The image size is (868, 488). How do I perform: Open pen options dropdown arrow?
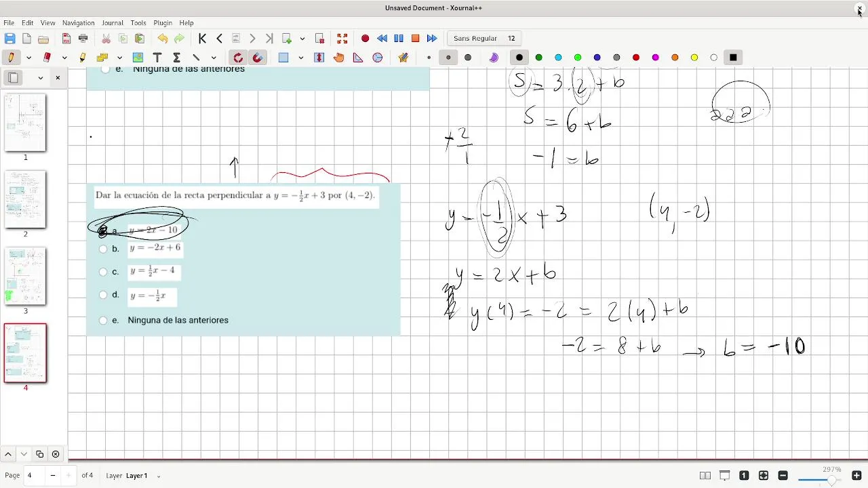point(28,58)
